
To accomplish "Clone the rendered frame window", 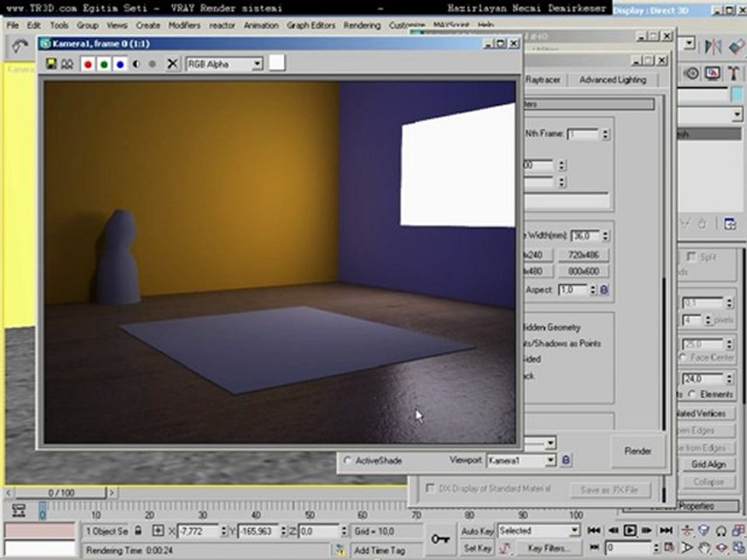I will pos(67,64).
